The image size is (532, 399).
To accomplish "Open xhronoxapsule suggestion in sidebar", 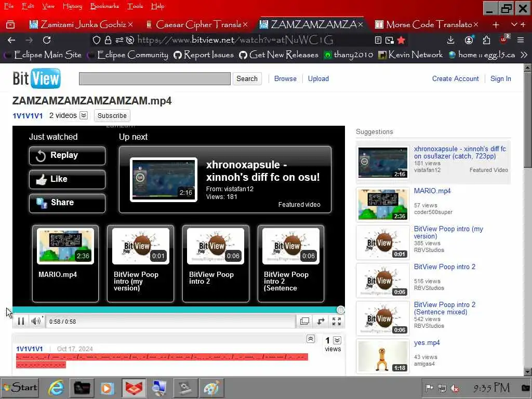I will click(433, 163).
